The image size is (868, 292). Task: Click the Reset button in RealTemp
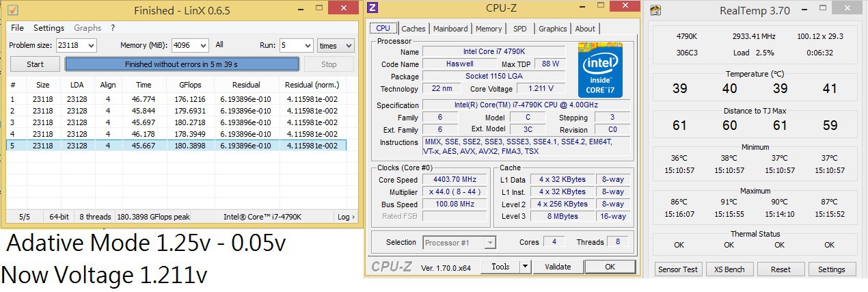[x=781, y=269]
